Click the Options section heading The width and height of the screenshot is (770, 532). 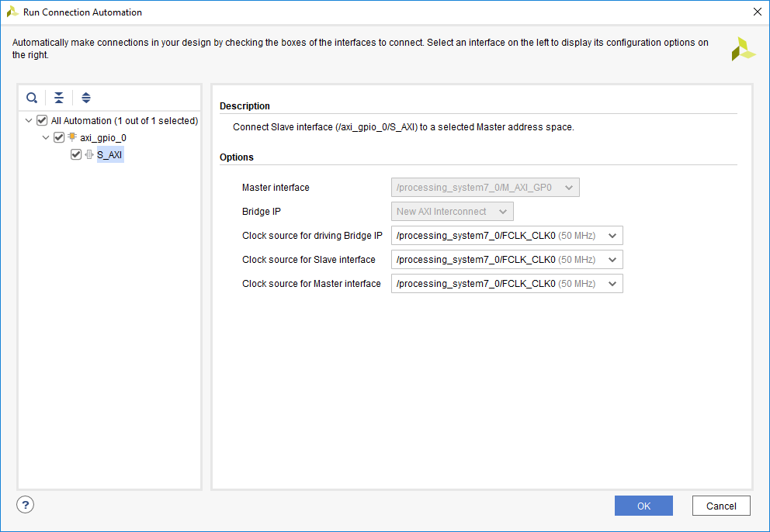coord(237,157)
